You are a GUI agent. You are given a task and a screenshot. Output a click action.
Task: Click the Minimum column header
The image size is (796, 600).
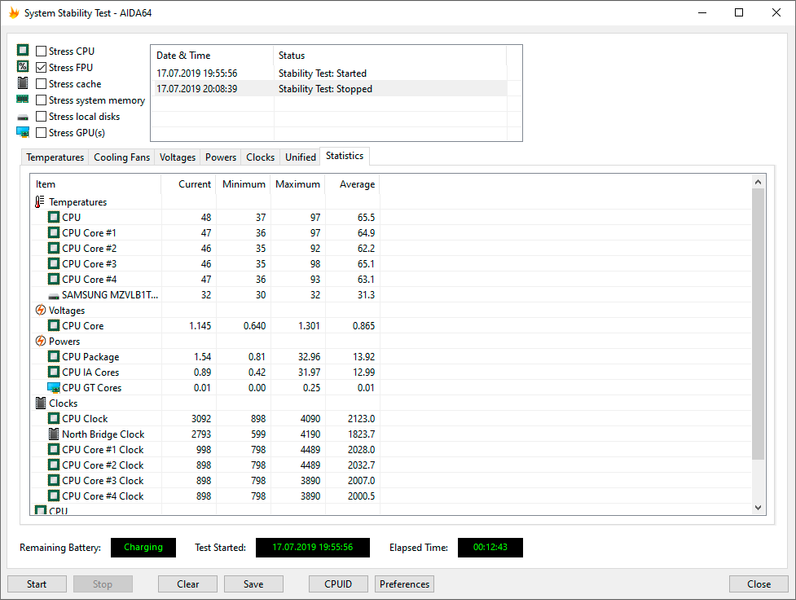click(244, 184)
